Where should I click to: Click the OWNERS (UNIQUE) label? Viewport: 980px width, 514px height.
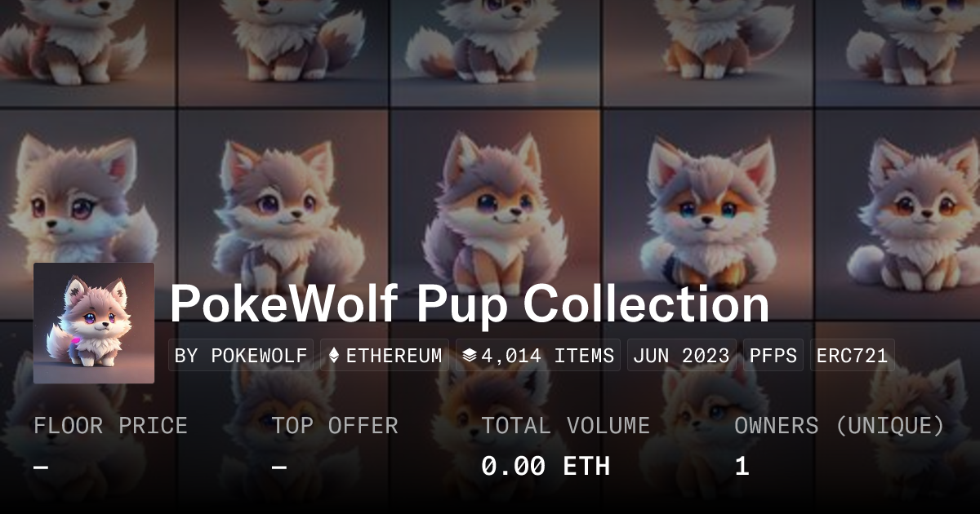(840, 426)
